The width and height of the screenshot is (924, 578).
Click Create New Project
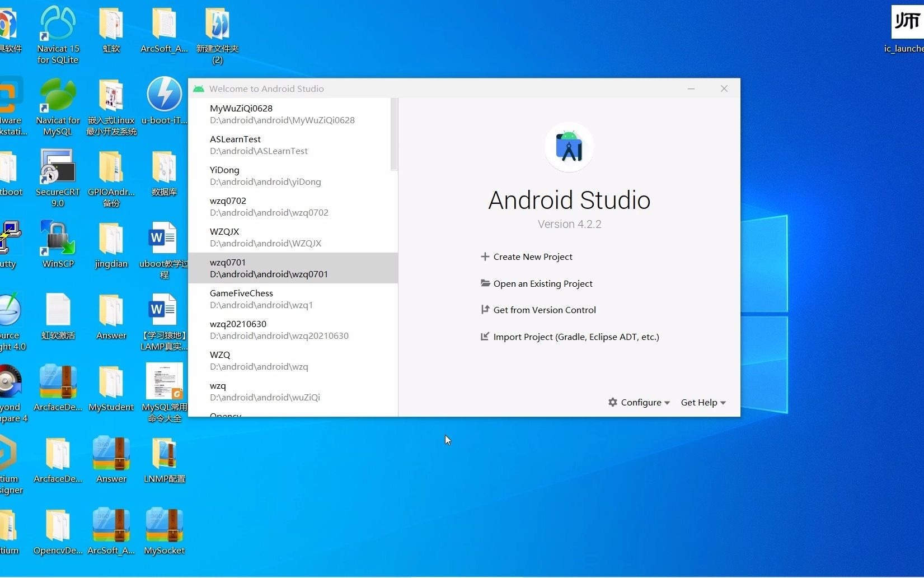pyautogui.click(x=527, y=257)
